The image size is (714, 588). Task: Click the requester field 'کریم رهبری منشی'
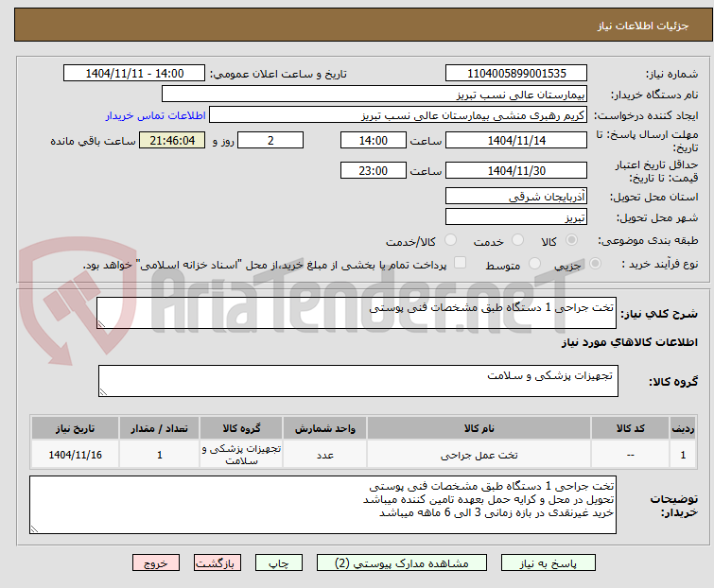point(398,114)
